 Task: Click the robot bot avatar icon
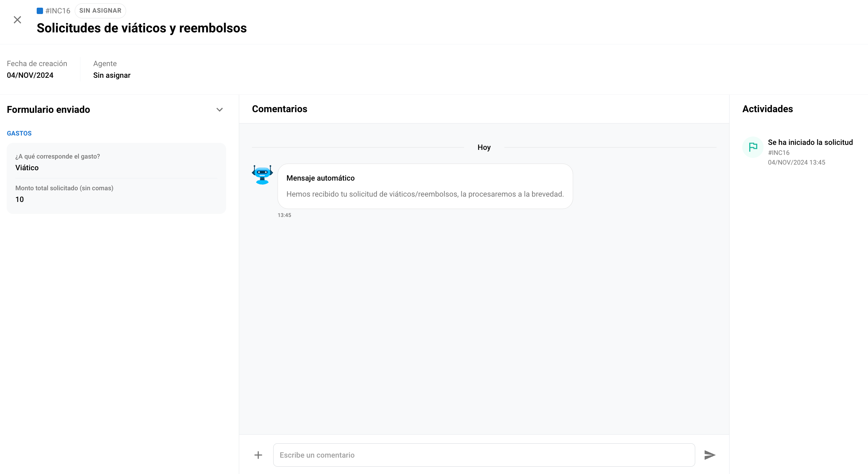pos(262,175)
